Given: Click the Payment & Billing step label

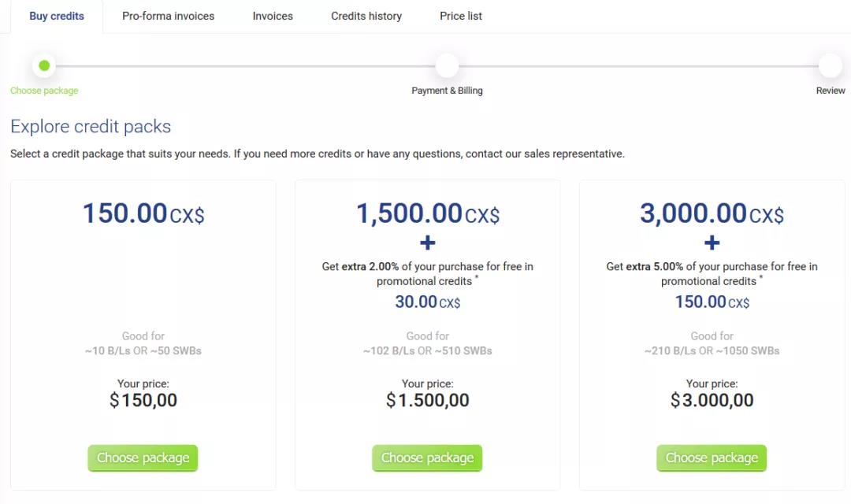Looking at the screenshot, I should pyautogui.click(x=447, y=91).
